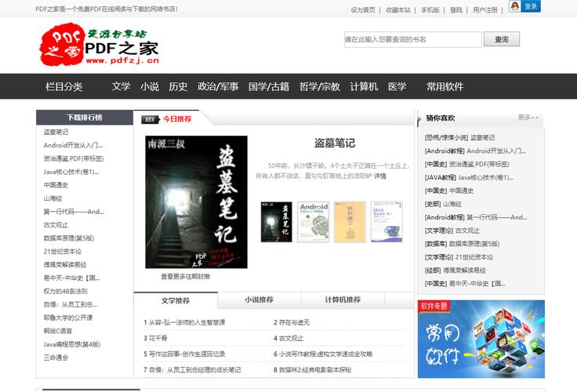Click 查看更多往期好推 below the cover
Image resolution: width=577 pixels, height=392 pixels.
point(185,277)
